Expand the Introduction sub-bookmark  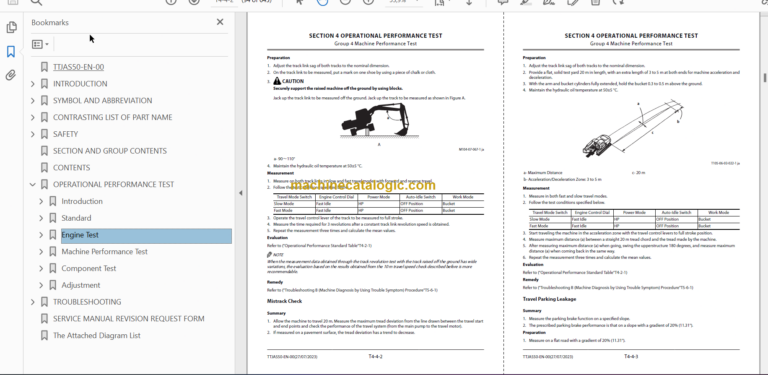41,201
